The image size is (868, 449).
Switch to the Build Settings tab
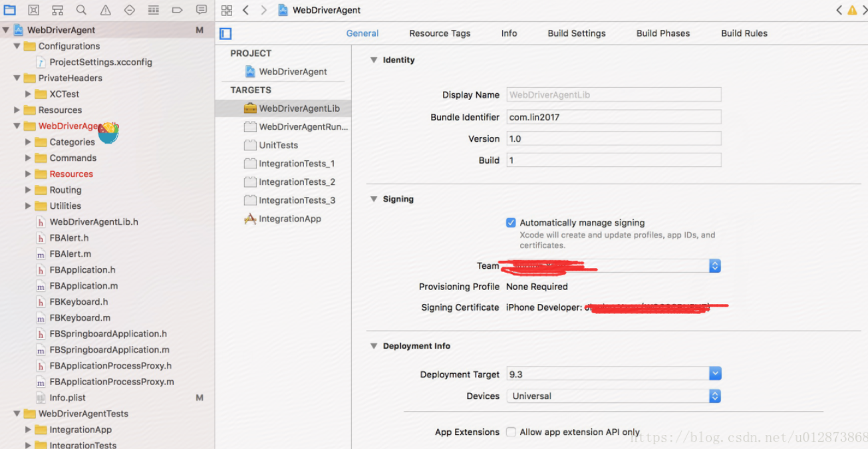(577, 33)
